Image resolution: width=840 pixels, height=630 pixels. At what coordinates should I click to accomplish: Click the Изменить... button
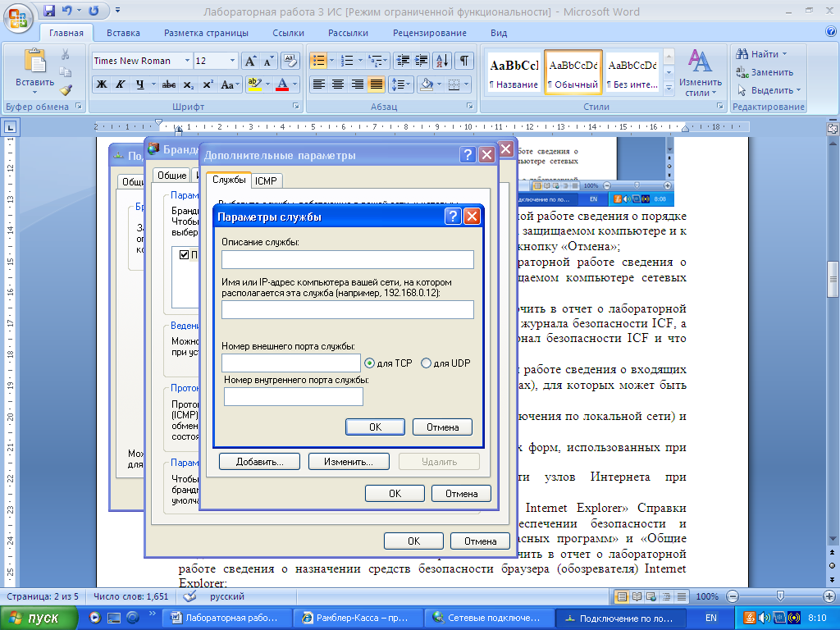(x=349, y=461)
